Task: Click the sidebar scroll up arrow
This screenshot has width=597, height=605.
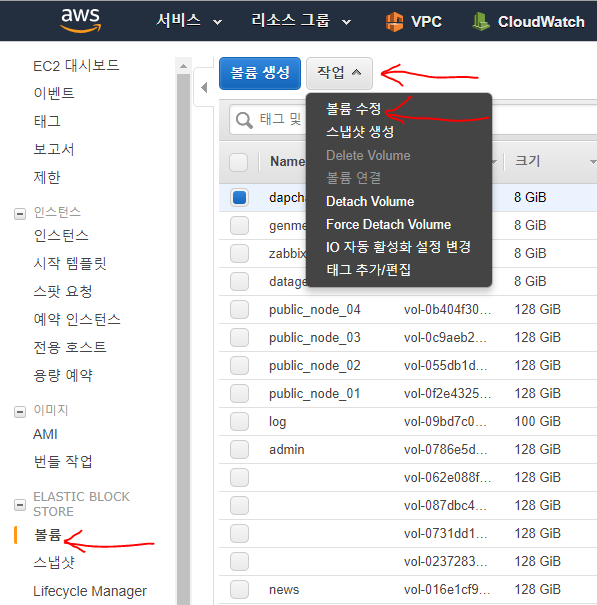Action: click(183, 66)
